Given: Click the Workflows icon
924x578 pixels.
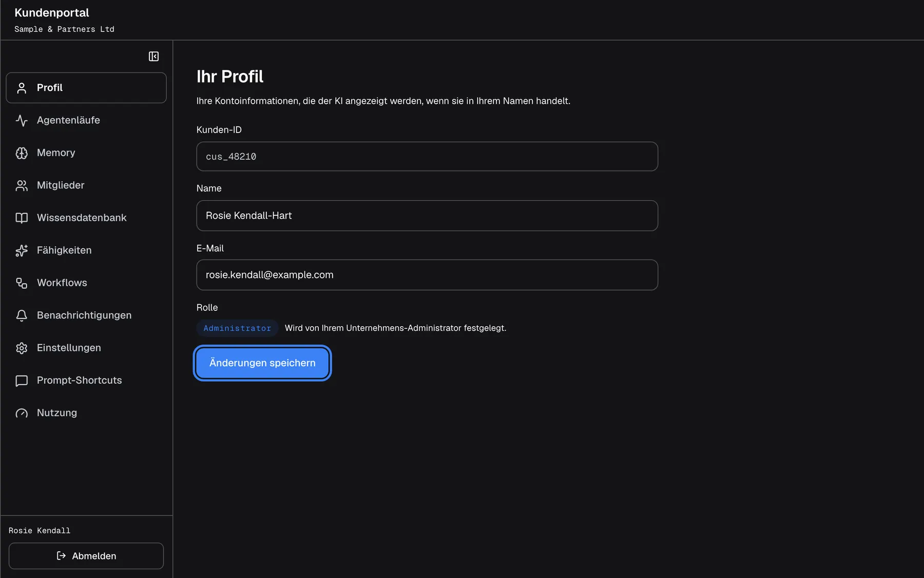Looking at the screenshot, I should pos(22,283).
